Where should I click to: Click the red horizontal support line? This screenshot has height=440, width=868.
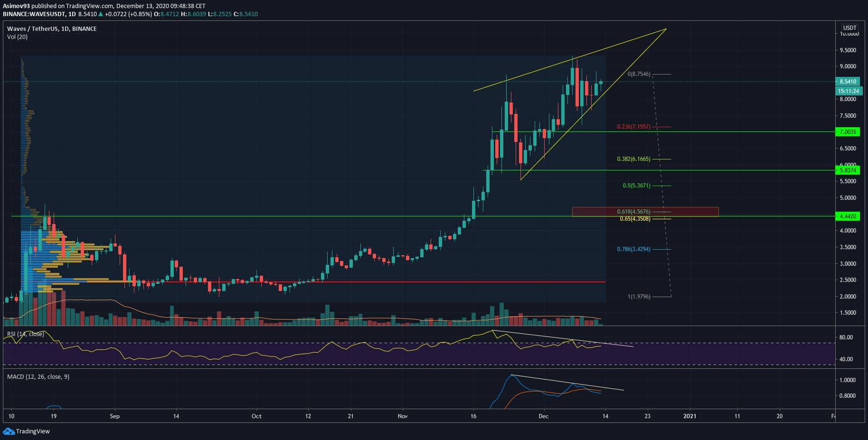(332, 282)
